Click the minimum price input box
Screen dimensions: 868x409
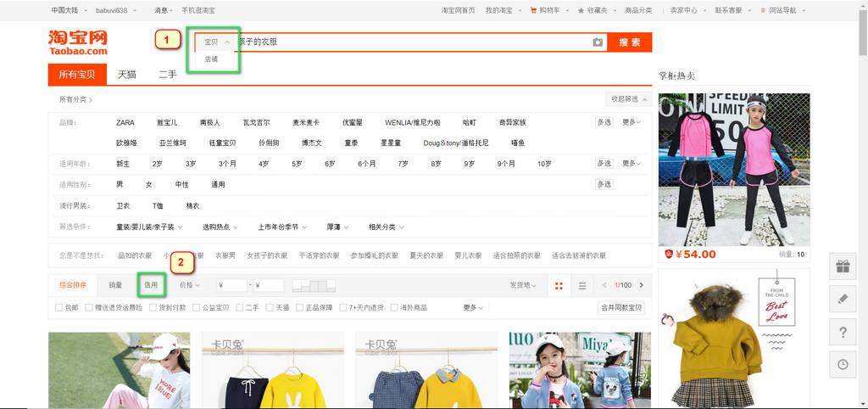pos(231,285)
